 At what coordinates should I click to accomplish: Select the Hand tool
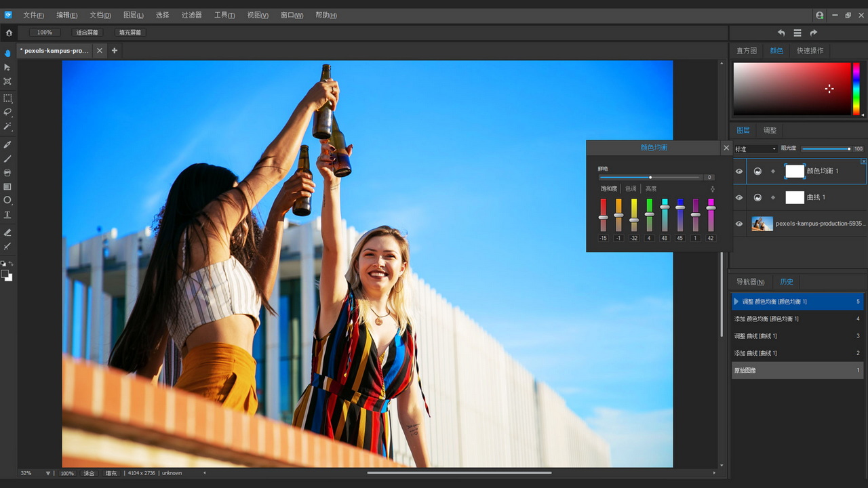tap(7, 53)
